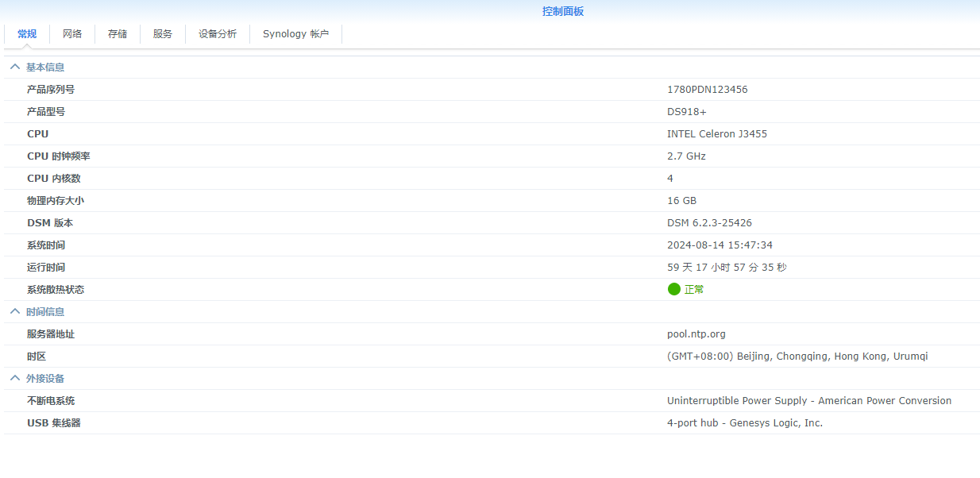Screen dimensions: 980x478
Task: Open the 网络 tab
Action: click(72, 34)
